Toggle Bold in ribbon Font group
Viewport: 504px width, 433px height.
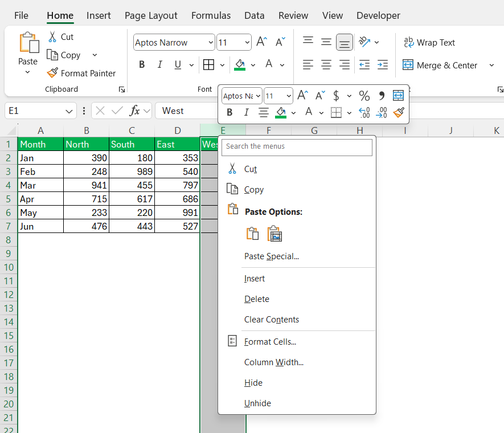coord(142,64)
